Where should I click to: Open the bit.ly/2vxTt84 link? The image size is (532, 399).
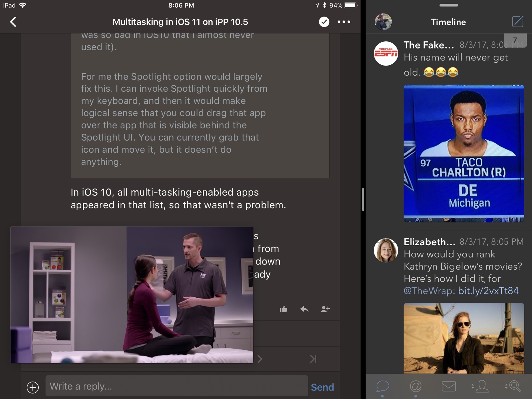pyautogui.click(x=488, y=291)
